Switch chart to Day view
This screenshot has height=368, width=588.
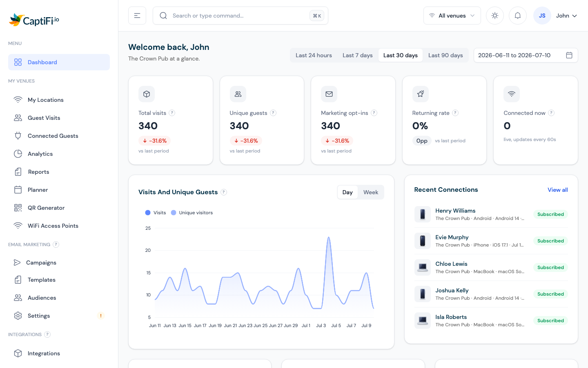(347, 192)
